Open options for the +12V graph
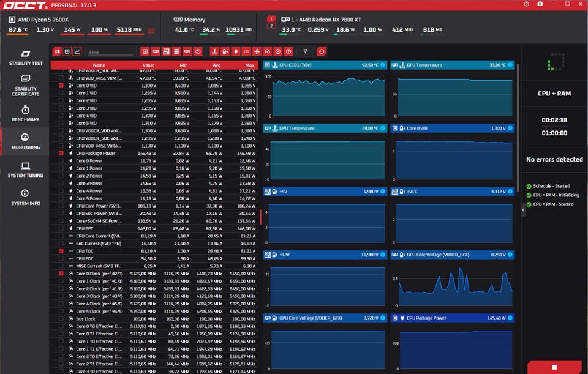588x374 pixels. click(382, 255)
